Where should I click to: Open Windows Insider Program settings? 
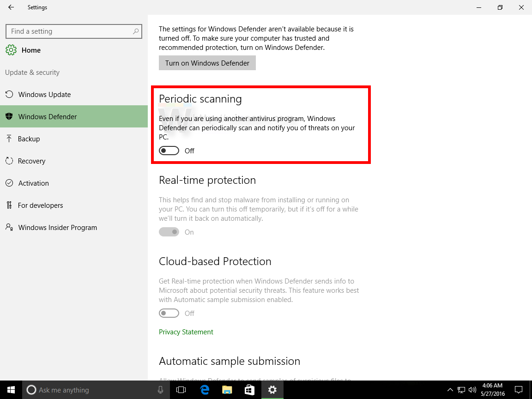tap(57, 227)
